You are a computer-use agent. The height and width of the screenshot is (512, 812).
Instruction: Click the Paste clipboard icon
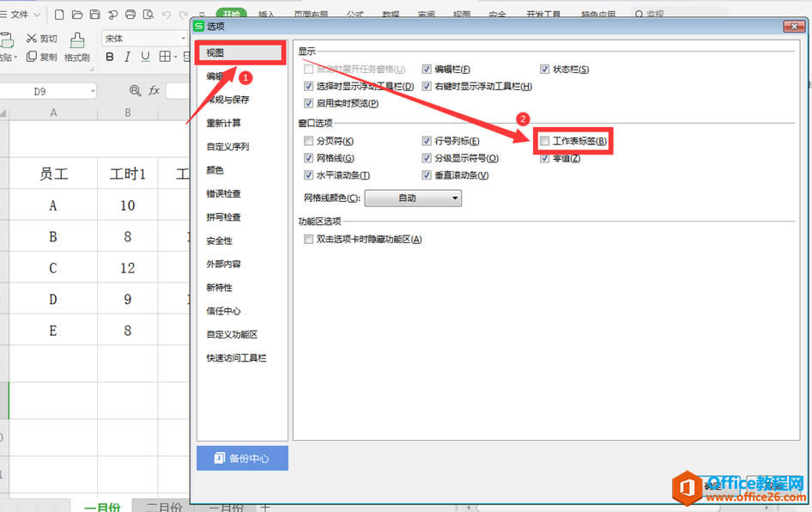click(6, 40)
